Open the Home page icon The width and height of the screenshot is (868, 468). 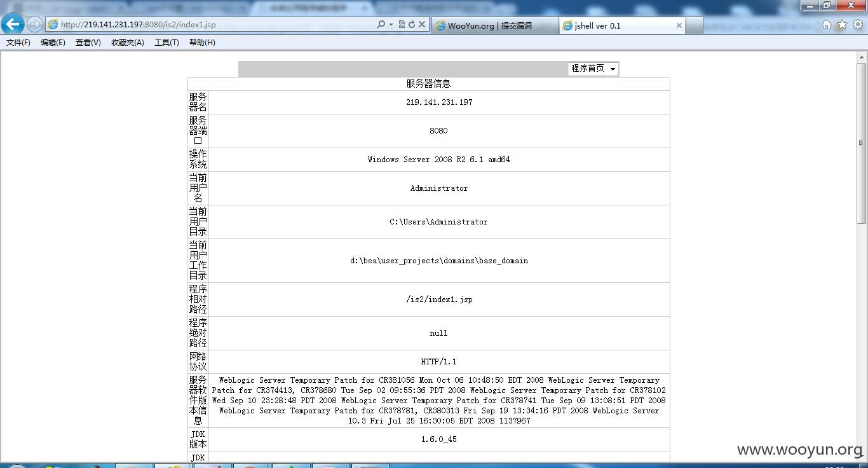pos(827,24)
